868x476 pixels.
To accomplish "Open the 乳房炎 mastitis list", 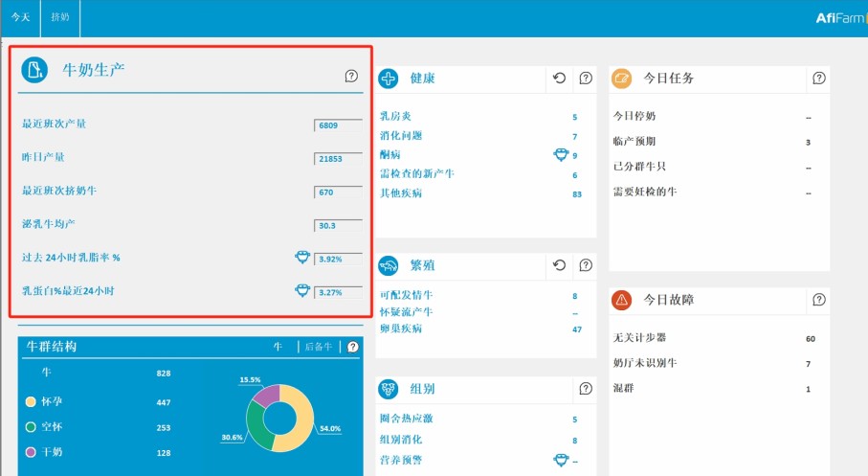I will coord(396,117).
